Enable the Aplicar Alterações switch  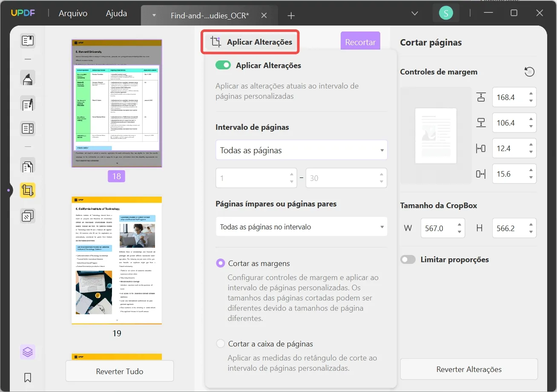pos(223,65)
